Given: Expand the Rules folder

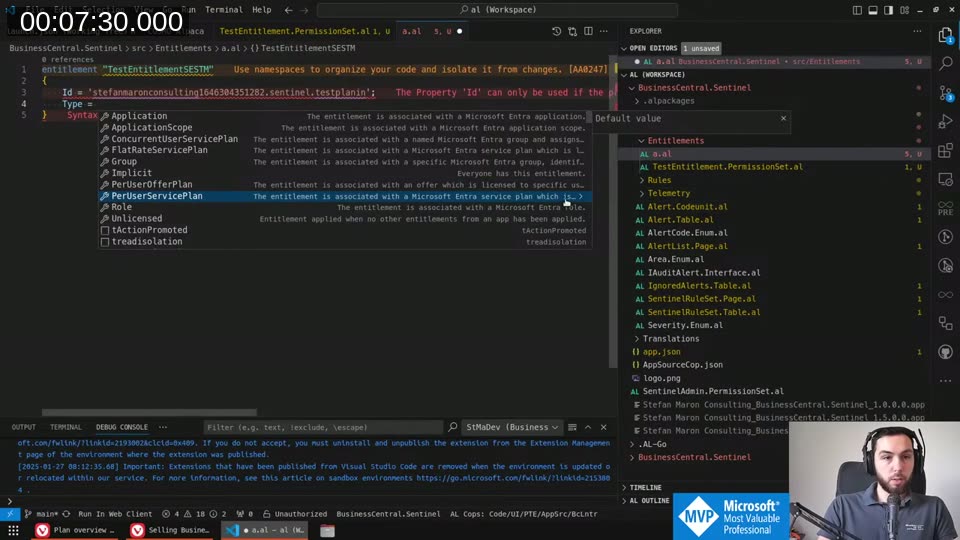Looking at the screenshot, I should (642, 180).
